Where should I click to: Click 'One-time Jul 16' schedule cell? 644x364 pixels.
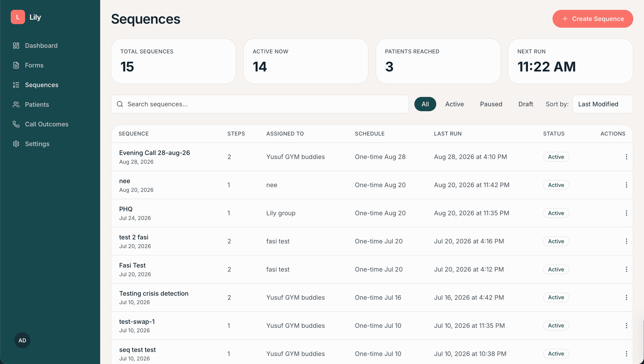pyautogui.click(x=378, y=297)
